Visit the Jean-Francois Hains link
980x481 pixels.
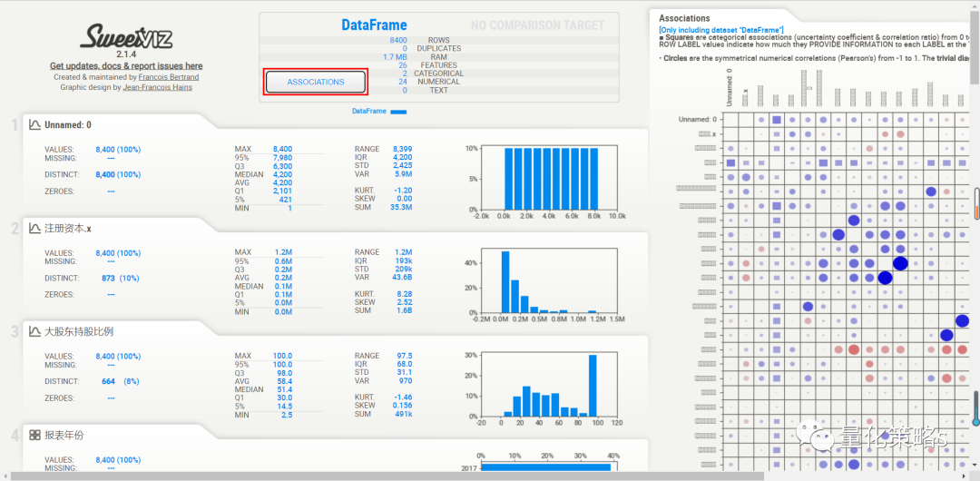coord(158,87)
